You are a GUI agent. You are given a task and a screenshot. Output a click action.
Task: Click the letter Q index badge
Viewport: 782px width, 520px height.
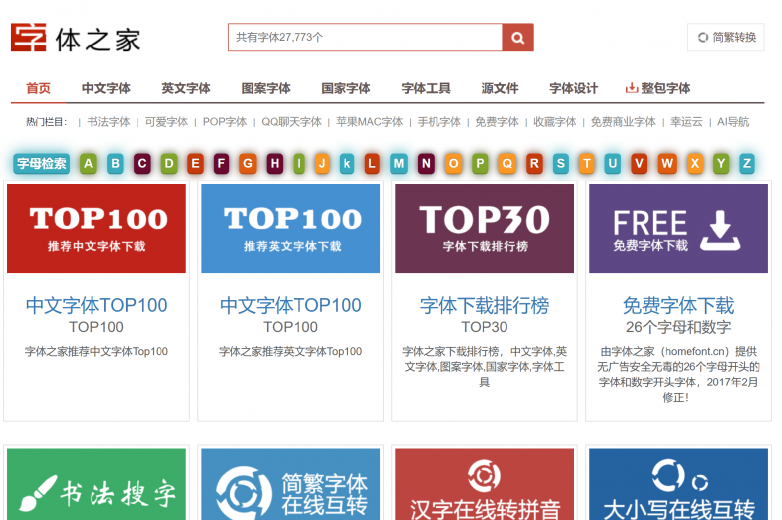pyautogui.click(x=507, y=163)
